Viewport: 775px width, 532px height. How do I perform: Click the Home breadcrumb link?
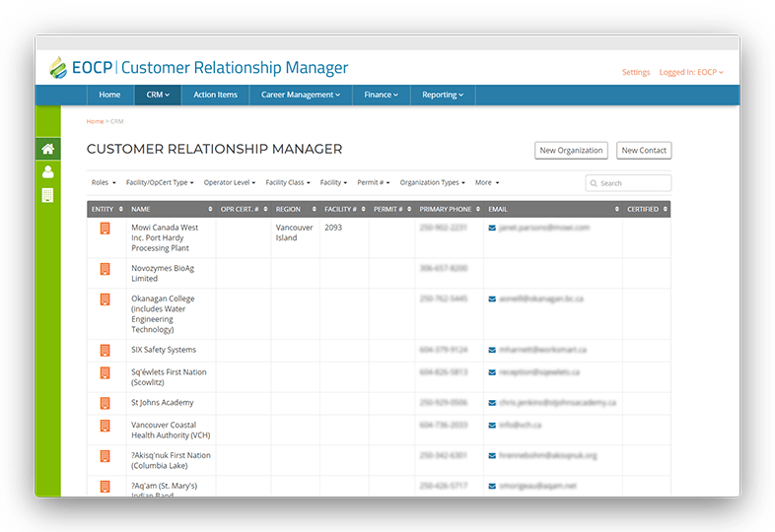pyautogui.click(x=95, y=121)
